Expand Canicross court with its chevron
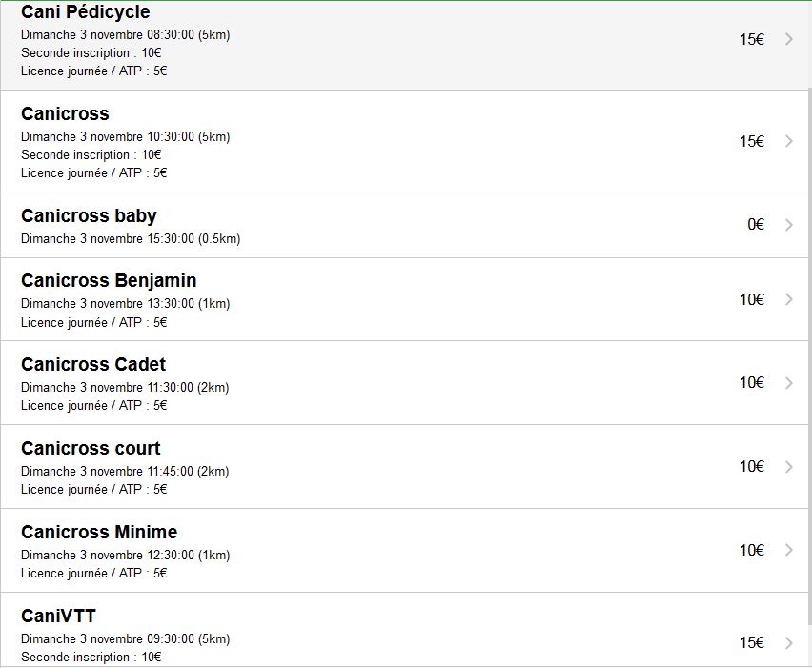The image size is (812, 668). tap(789, 467)
